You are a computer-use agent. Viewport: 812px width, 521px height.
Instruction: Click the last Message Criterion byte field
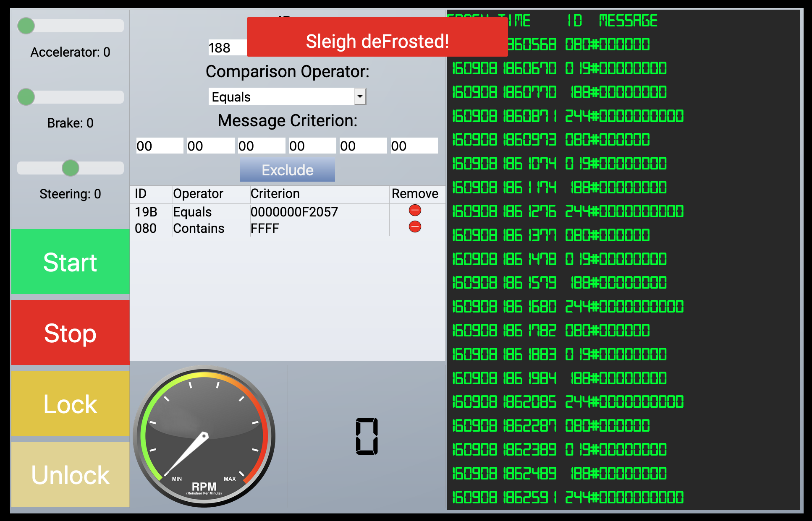tap(414, 146)
